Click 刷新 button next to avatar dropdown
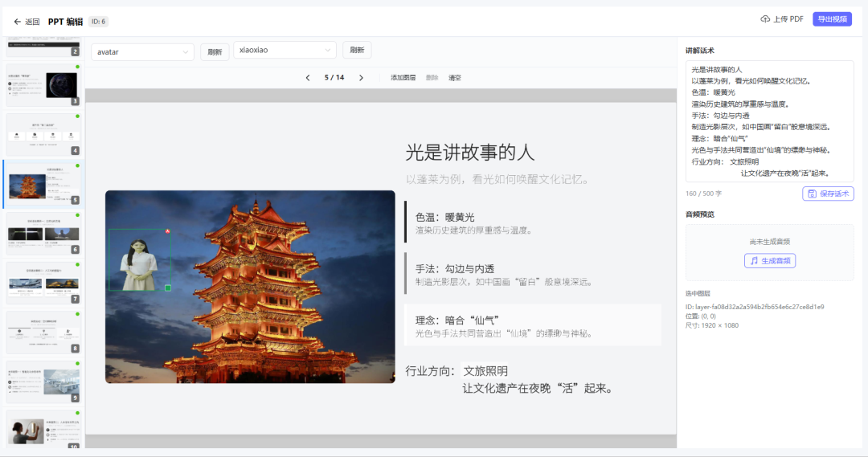This screenshot has width=868, height=457. click(x=215, y=52)
